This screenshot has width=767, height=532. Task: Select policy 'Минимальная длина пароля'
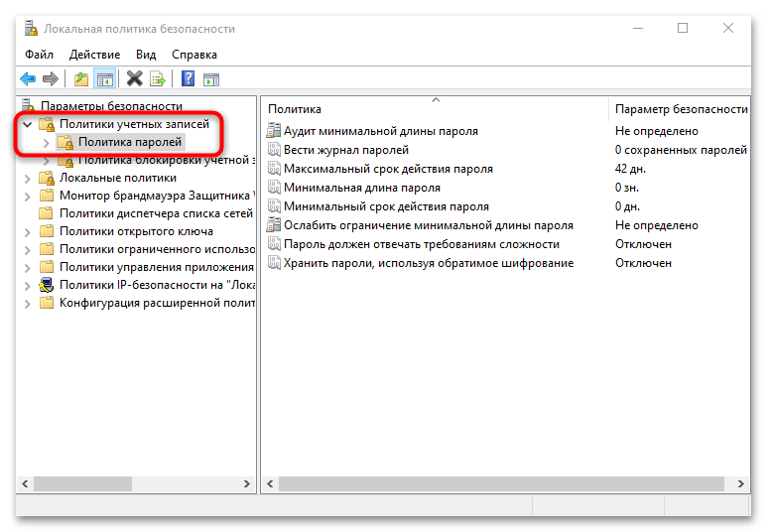(362, 188)
